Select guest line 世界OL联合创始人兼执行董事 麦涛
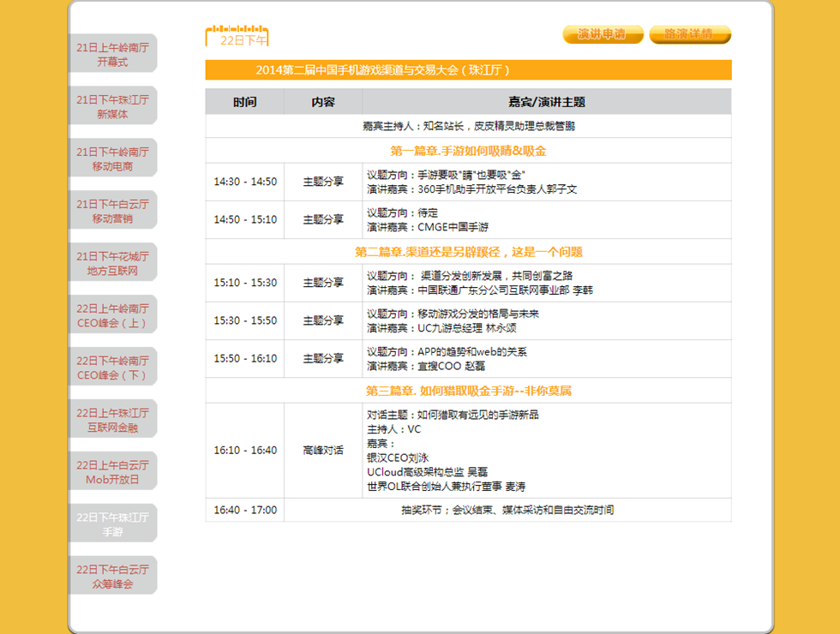 click(447, 487)
